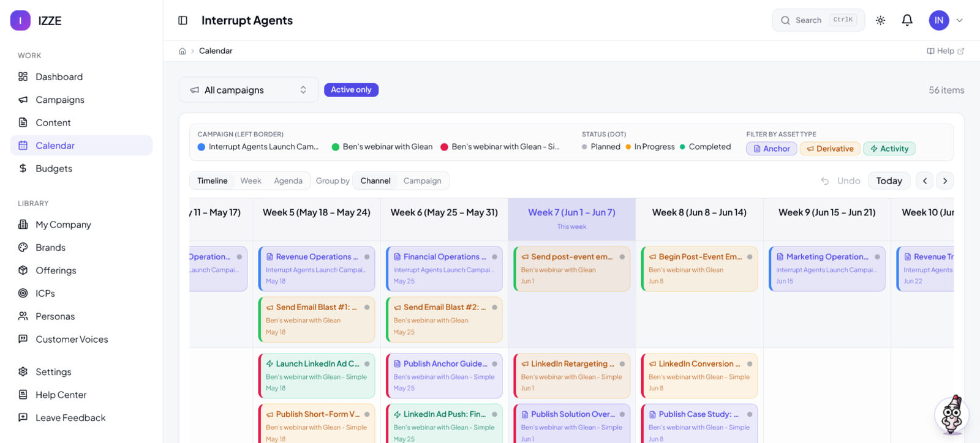Click Ben's webinar Glean Si... red swatch
The width and height of the screenshot is (980, 443).
click(x=445, y=147)
